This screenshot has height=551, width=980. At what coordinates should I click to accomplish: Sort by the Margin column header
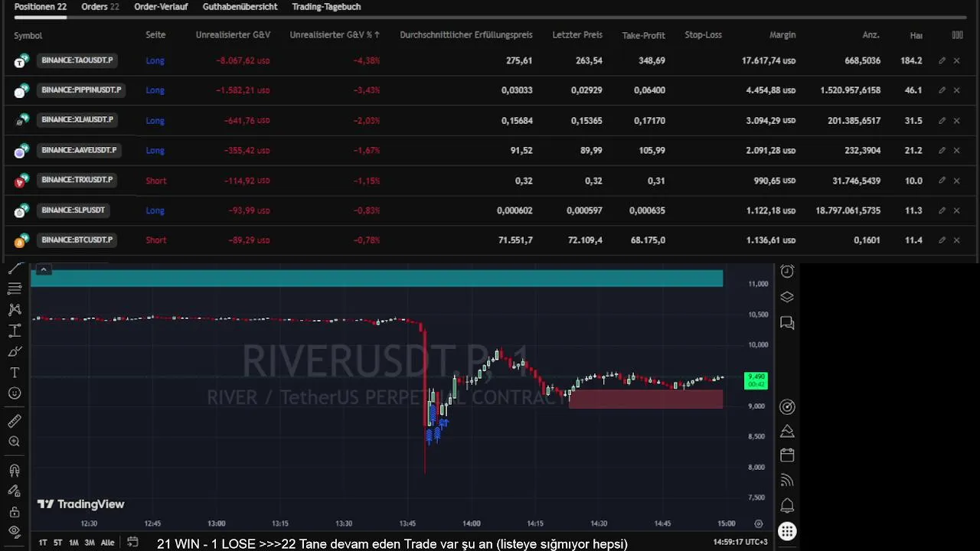point(782,35)
